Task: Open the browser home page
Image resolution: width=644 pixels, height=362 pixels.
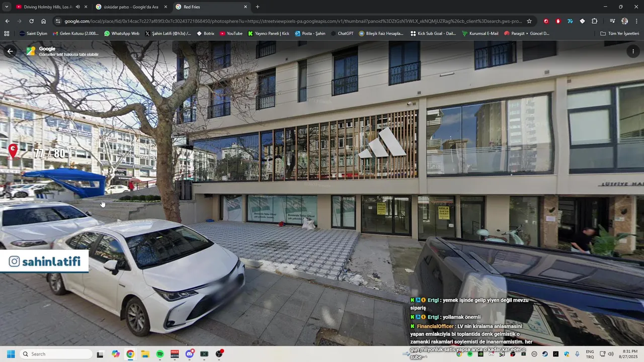Action: [44, 21]
